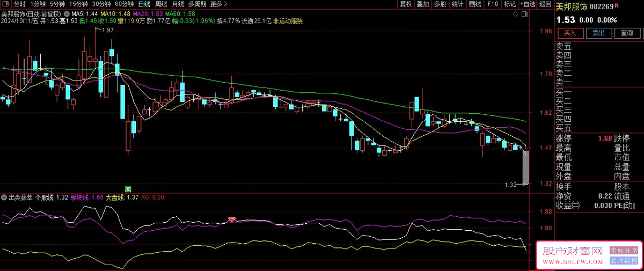Click the MA10: 1.48 label
Screen dimensions: 644x271
(115, 13)
